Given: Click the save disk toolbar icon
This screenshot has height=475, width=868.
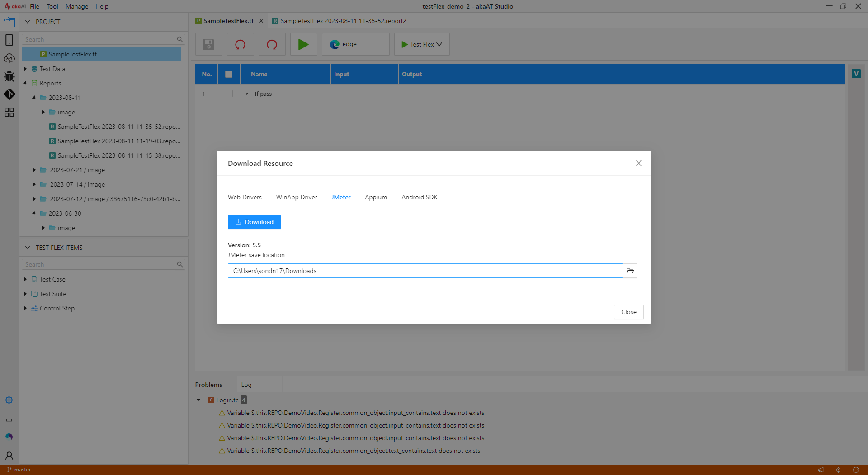Looking at the screenshot, I should pyautogui.click(x=208, y=44).
